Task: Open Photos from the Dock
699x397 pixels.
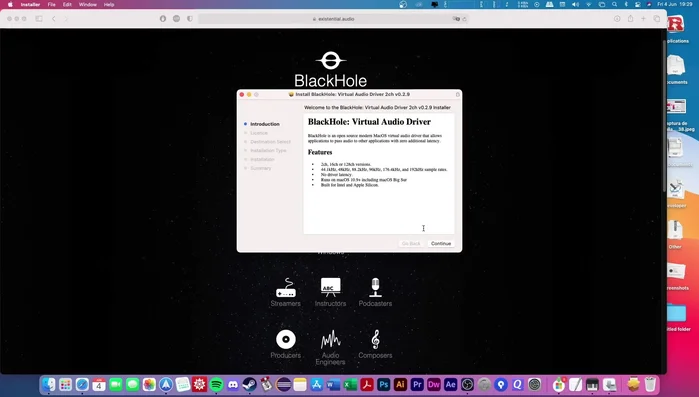Action: point(149,384)
